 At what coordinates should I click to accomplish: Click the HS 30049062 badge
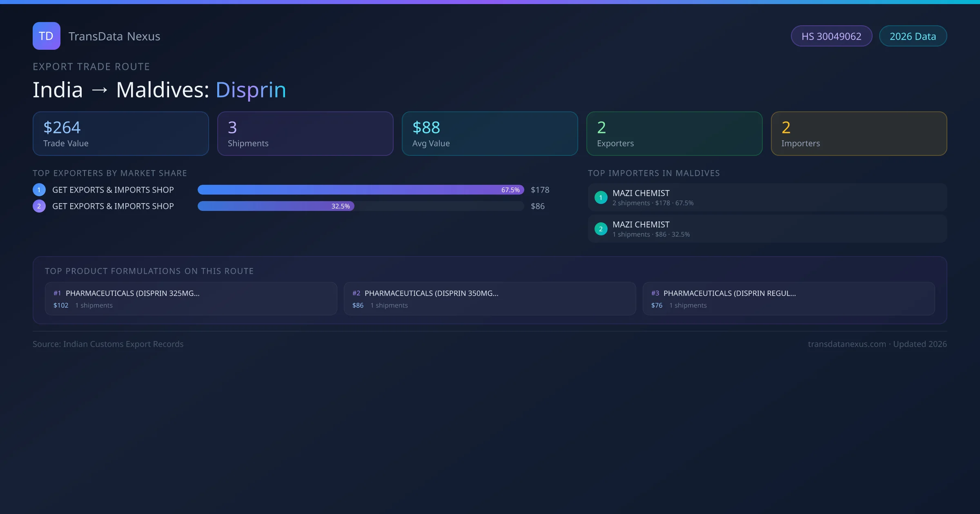coord(831,36)
